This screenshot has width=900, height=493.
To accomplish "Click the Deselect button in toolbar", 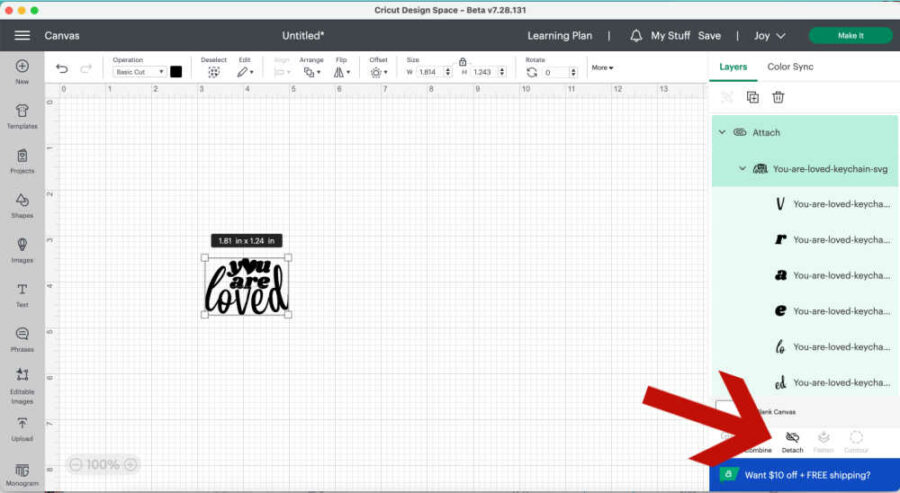I will coord(213,69).
